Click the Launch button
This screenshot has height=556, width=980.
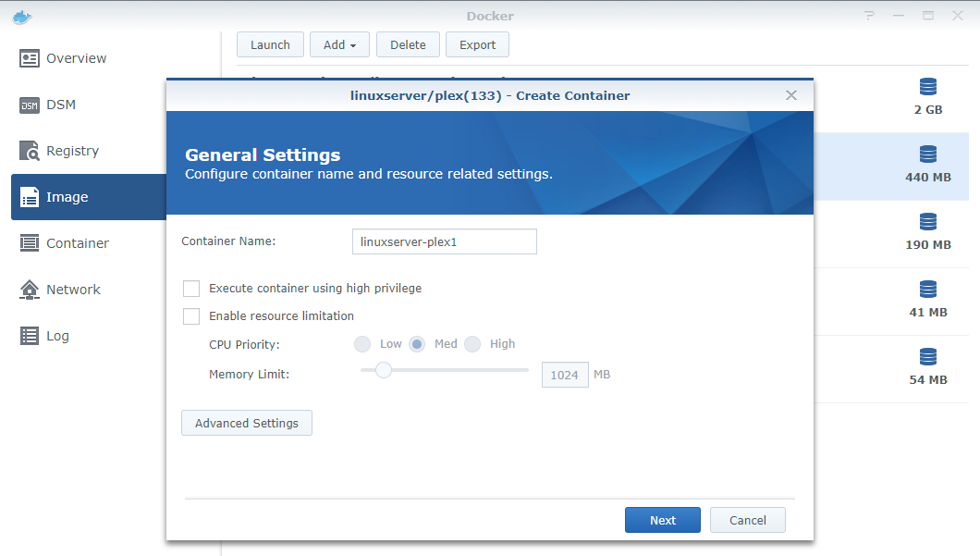270,44
